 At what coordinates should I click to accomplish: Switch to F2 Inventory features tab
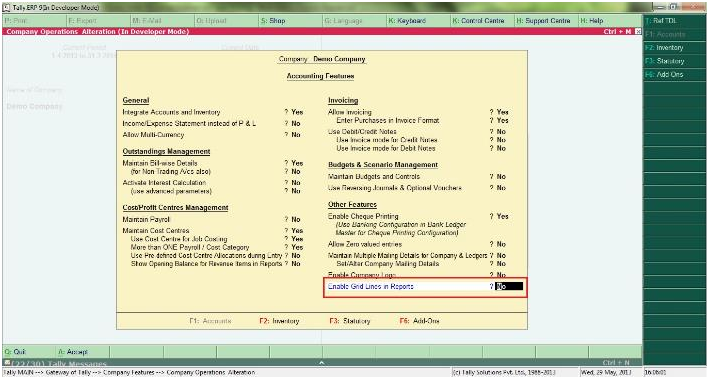[279, 321]
